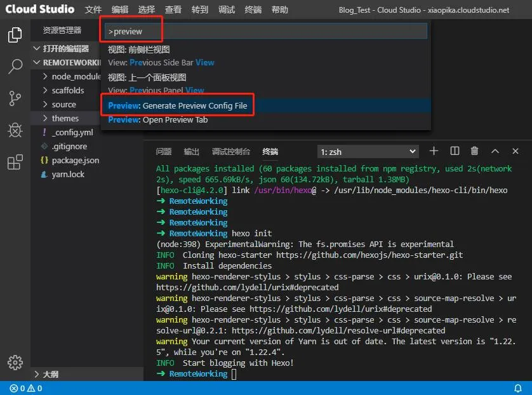
Task: Split the terminal panel
Action: (455, 151)
